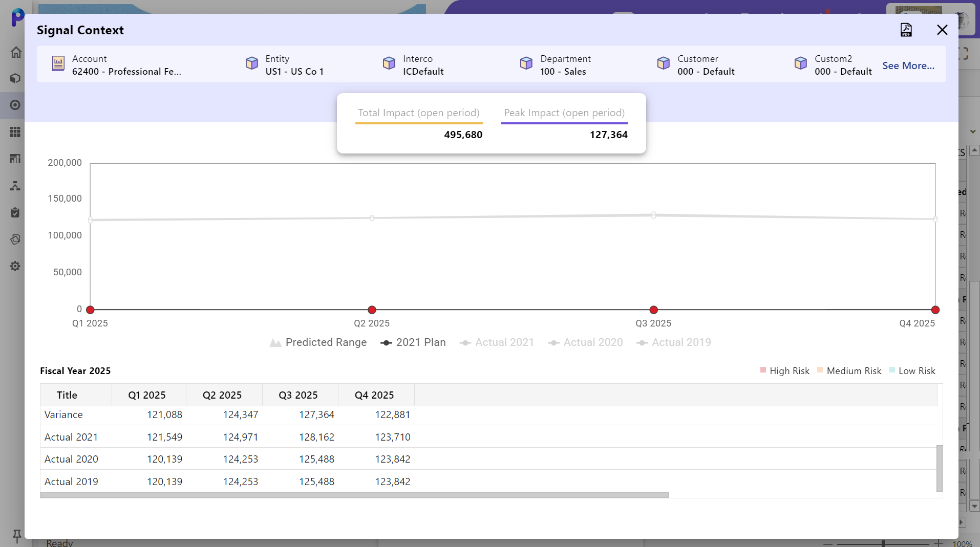
Task: Select the target circle sidebar icon
Action: pos(15,105)
